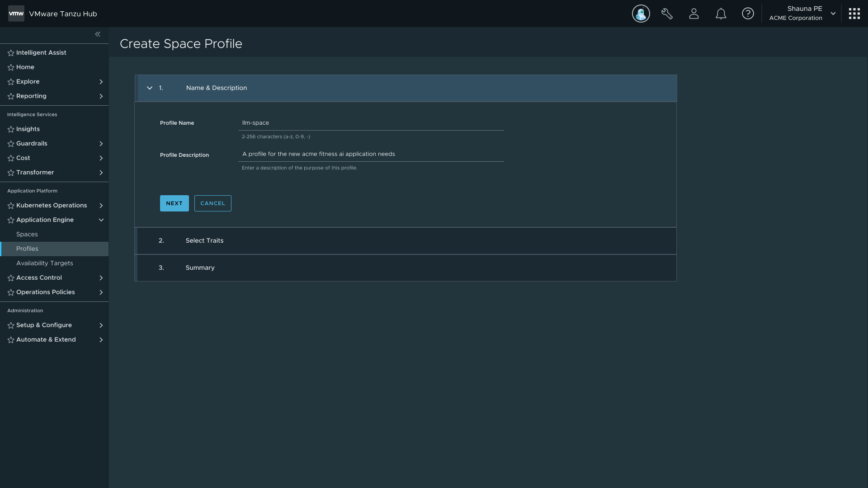Click the star icon beside Access Control
The width and height of the screenshot is (868, 488).
pos(11,278)
